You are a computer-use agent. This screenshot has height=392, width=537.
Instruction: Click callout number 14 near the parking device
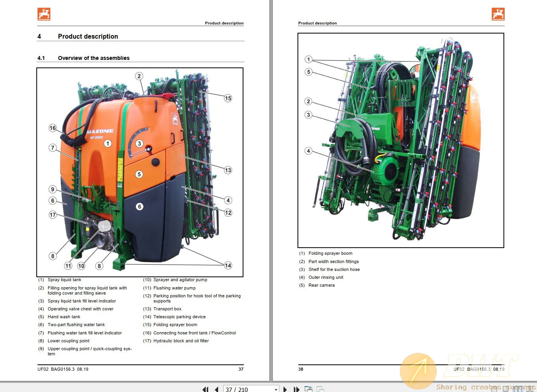point(228,265)
